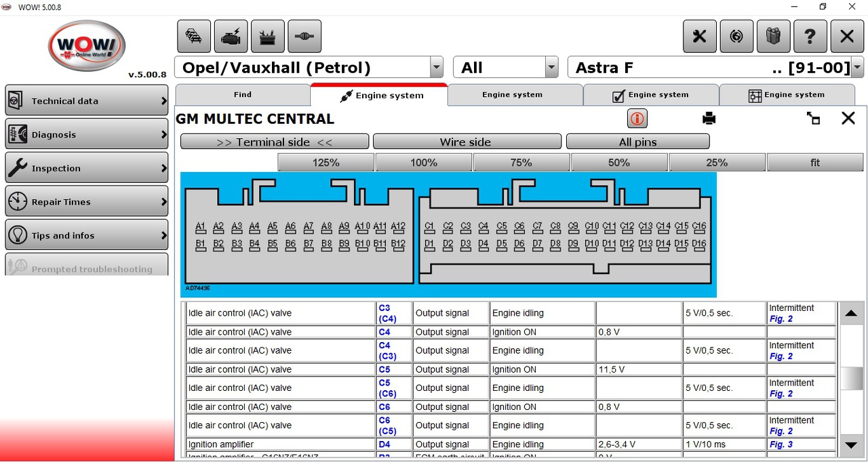Expand Inspection menu
Image resolution: width=868 pixels, height=462 pixels.
(87, 168)
